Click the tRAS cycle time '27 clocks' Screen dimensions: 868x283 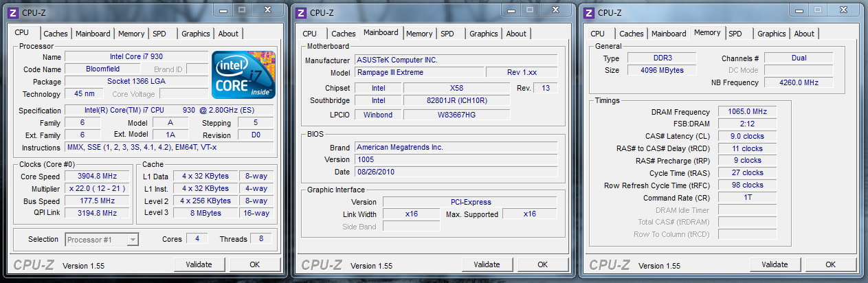(748, 173)
